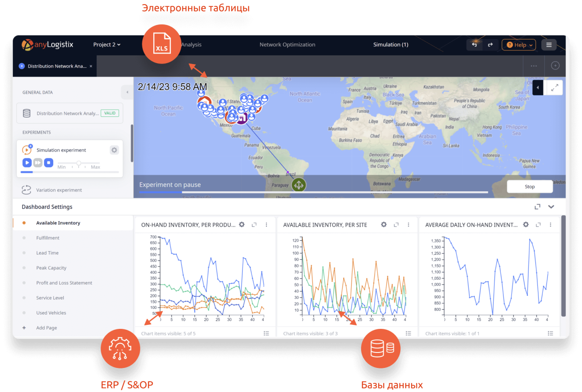Screen dimensions: 582x392
Task: Open Available Inventory Per Site more options
Action: click(408, 224)
